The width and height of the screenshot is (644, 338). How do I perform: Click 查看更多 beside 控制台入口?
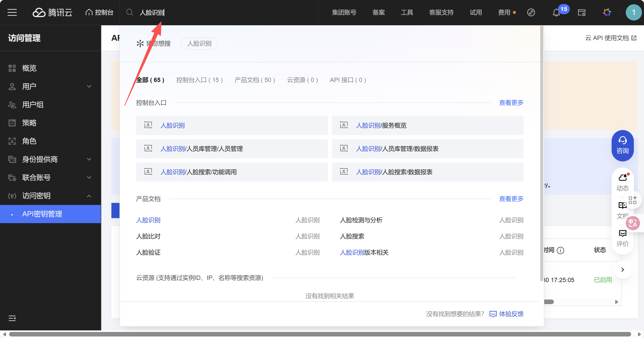(x=511, y=103)
